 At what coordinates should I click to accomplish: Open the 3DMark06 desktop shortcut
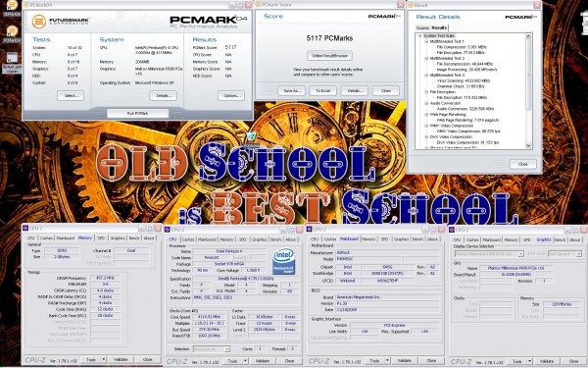coord(12,7)
